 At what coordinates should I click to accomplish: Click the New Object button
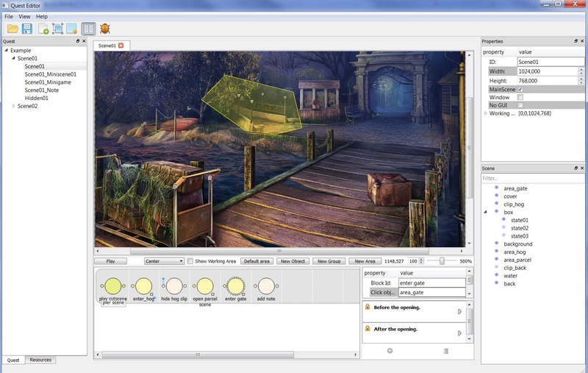(293, 261)
